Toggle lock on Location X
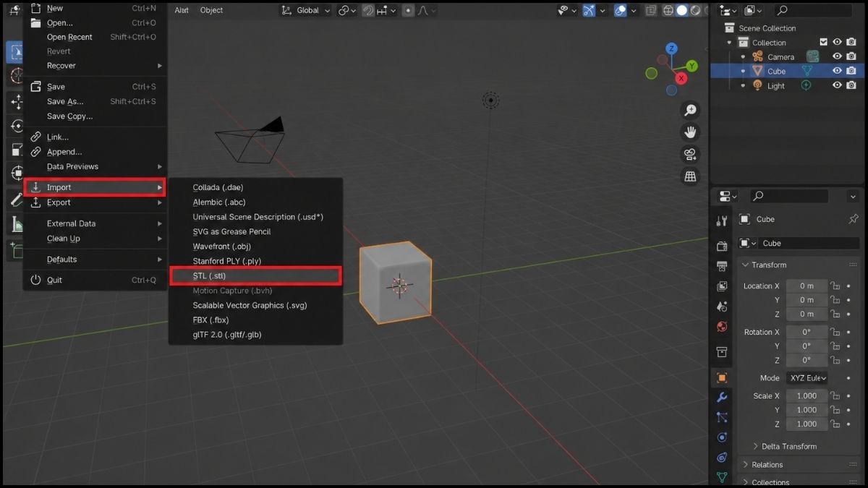 [x=835, y=286]
